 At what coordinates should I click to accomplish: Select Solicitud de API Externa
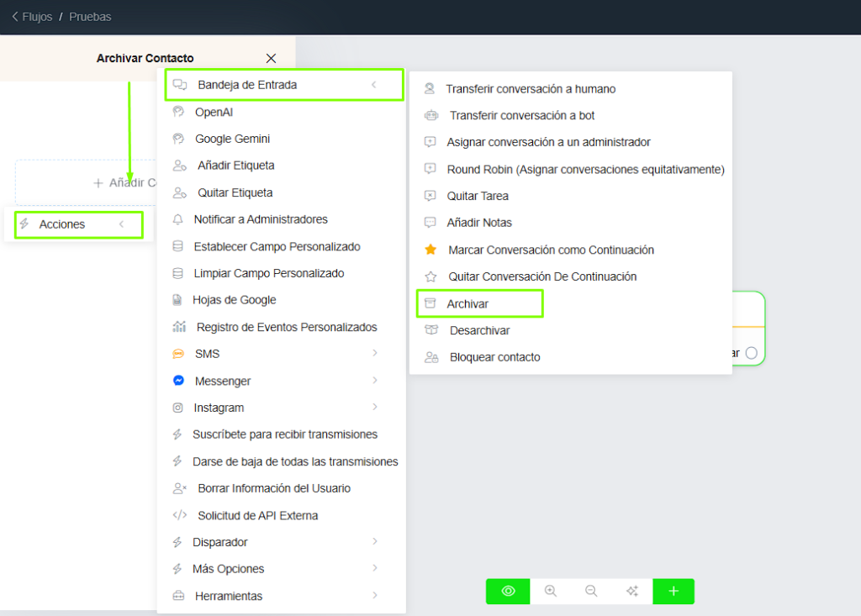click(257, 515)
